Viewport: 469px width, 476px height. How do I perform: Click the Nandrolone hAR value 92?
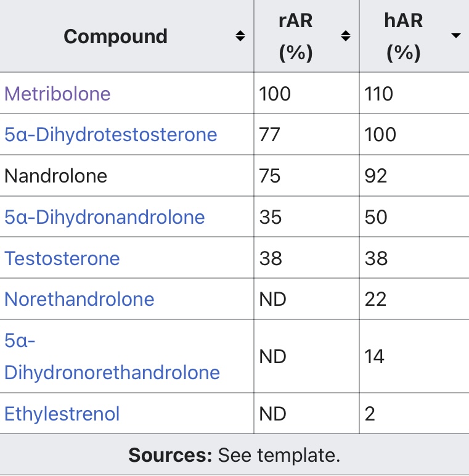tap(376, 176)
